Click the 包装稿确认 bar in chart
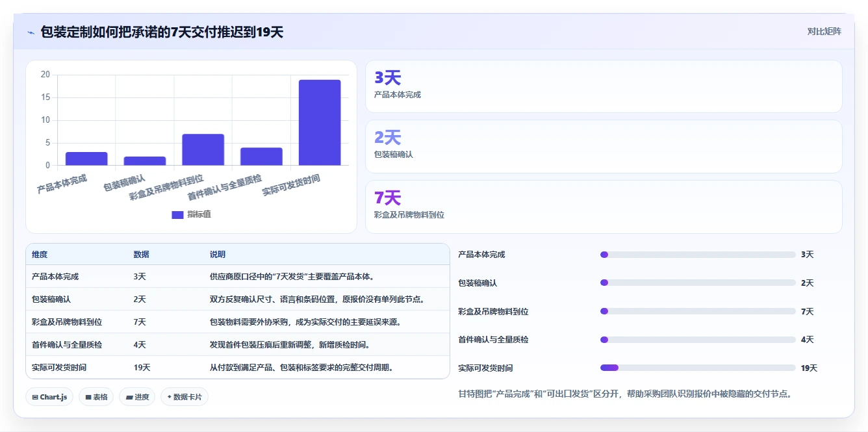This screenshot has width=868, height=432. tap(145, 161)
